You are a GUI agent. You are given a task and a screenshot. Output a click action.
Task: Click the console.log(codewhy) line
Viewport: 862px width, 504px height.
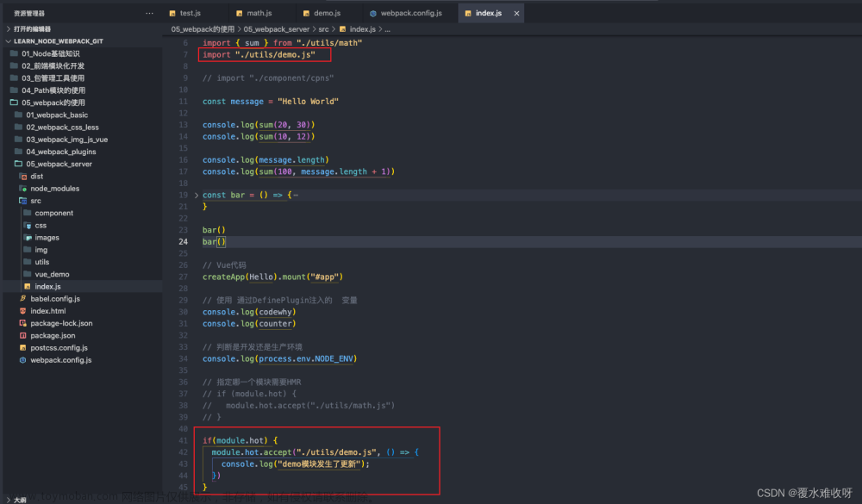pyautogui.click(x=249, y=312)
